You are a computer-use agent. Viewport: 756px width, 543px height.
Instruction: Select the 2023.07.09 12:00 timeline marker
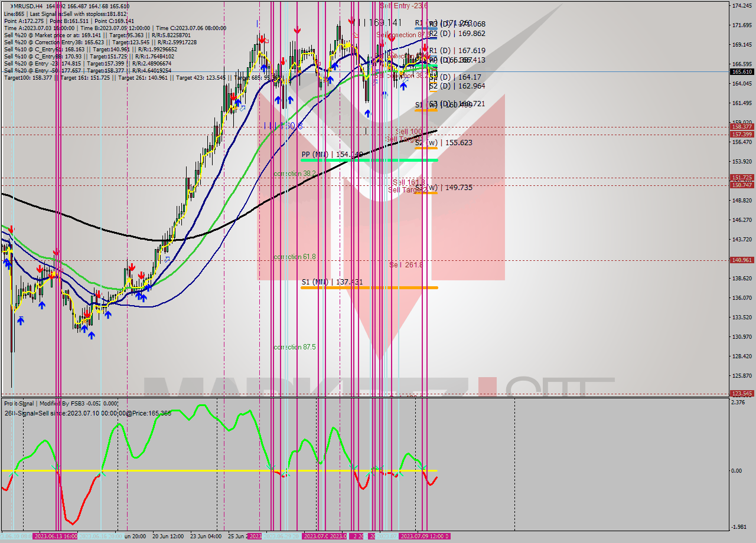424,537
